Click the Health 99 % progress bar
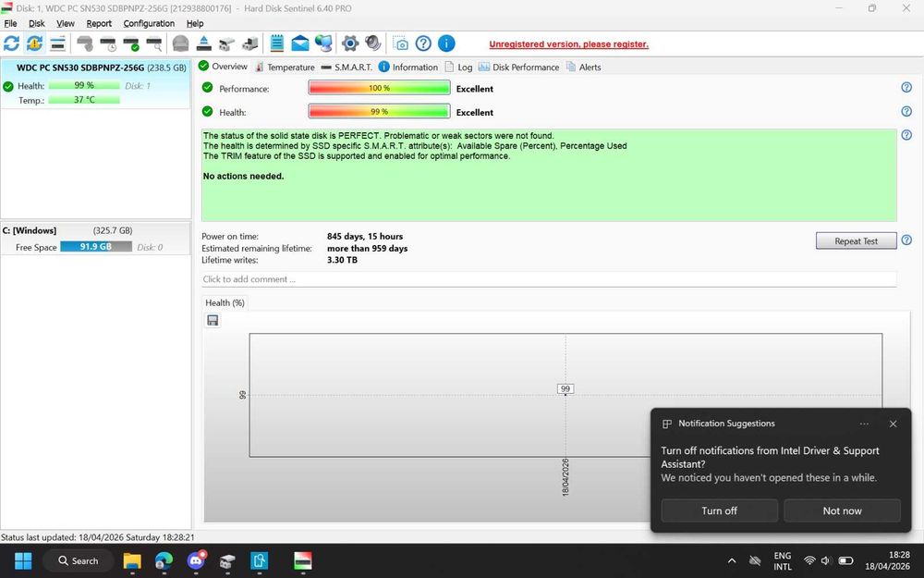The image size is (924, 578). coord(380,112)
